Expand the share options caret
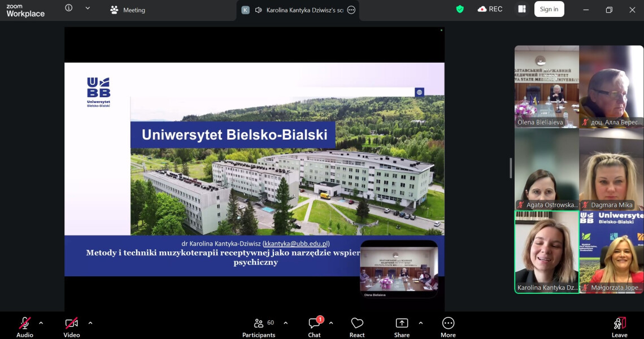 [420, 323]
